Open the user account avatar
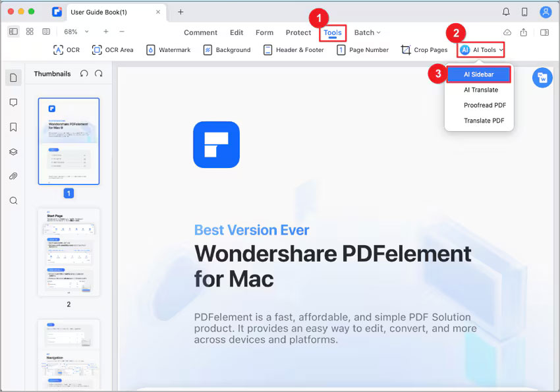Viewport: 560px width, 392px height. click(x=546, y=12)
